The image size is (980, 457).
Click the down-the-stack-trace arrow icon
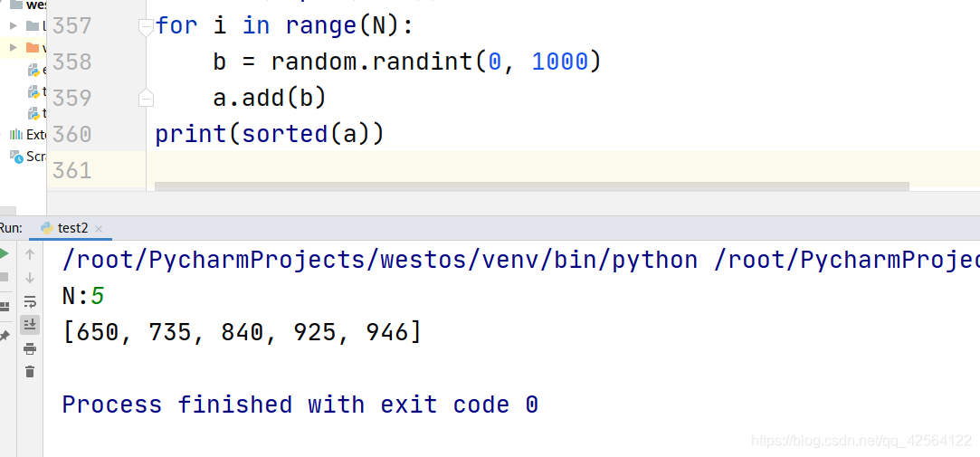[29, 278]
